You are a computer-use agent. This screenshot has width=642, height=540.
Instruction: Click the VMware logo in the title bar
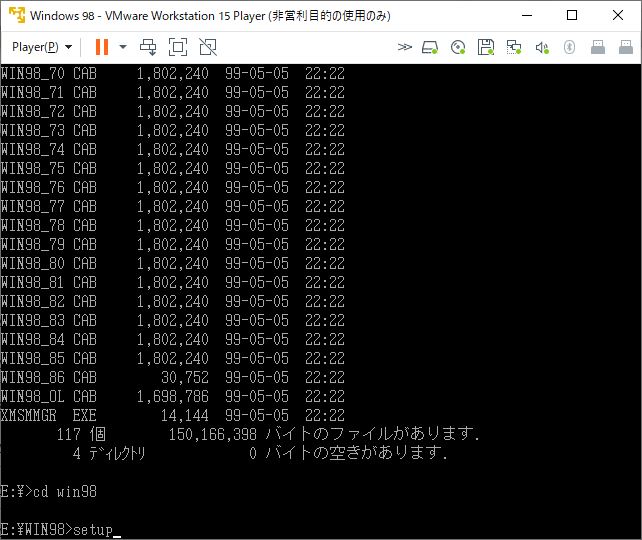pos(17,16)
